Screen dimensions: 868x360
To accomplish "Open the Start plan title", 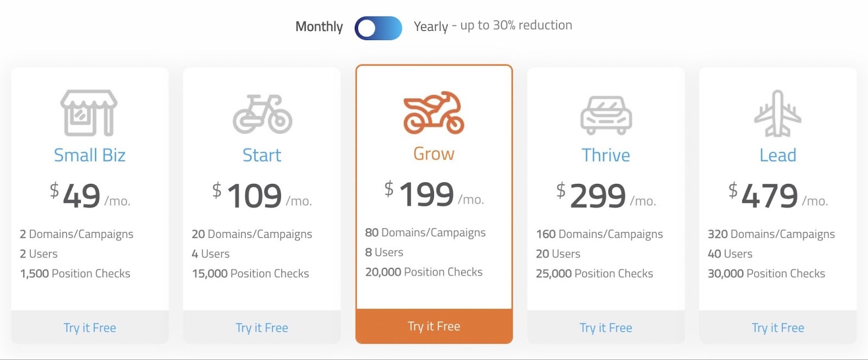I will pos(261,155).
